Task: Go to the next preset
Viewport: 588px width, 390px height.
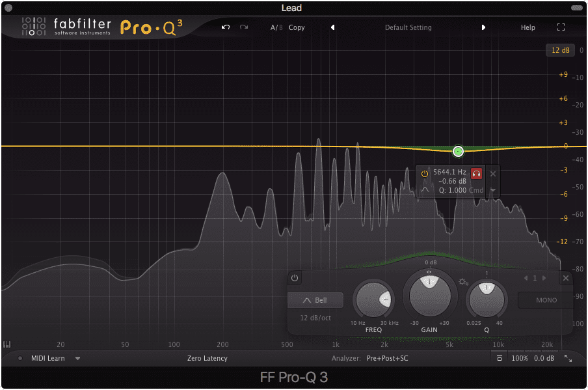Action: 483,27
